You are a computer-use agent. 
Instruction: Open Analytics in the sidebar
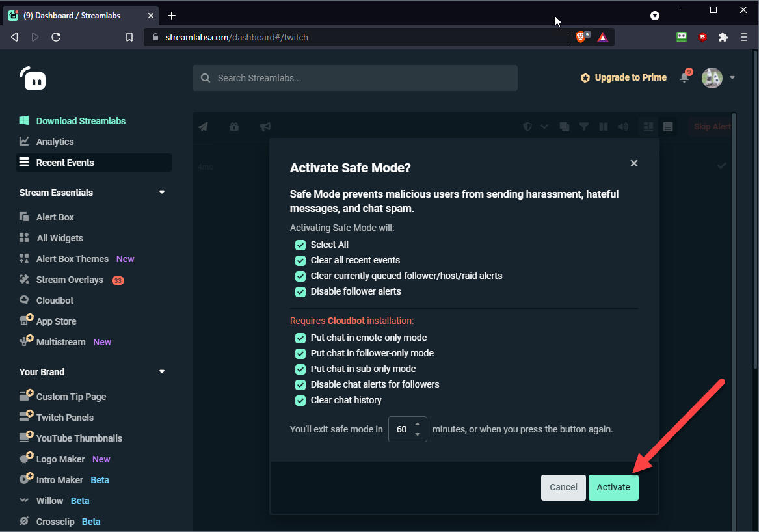click(x=55, y=142)
